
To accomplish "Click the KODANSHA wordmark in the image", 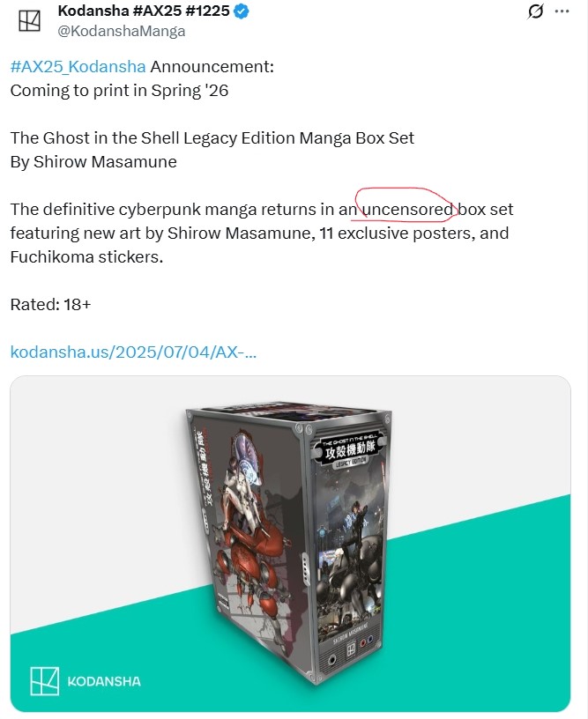I will click(104, 681).
